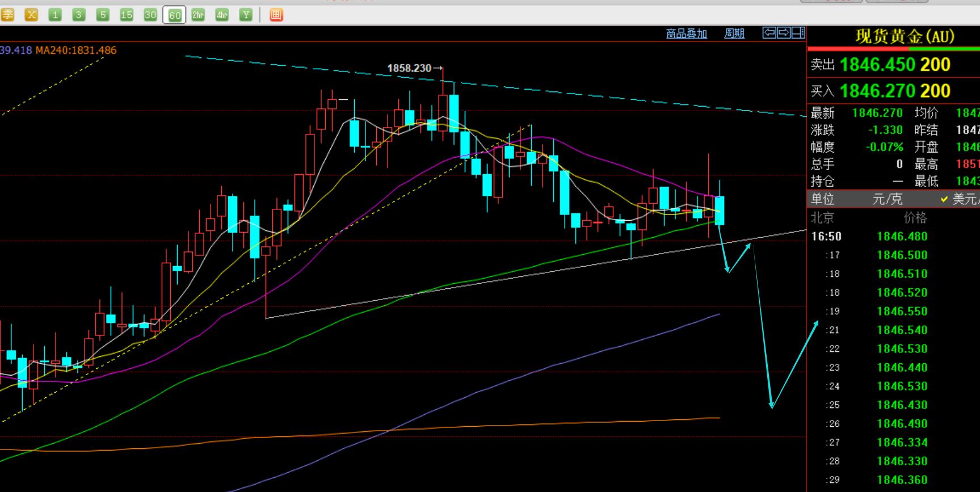
Task: Select tick price 1846.490 at :26
Action: click(902, 424)
